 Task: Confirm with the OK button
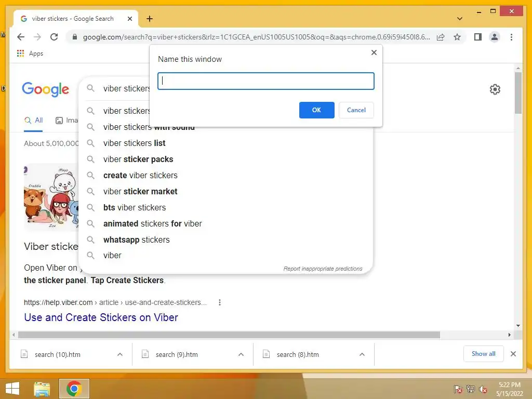pos(316,110)
